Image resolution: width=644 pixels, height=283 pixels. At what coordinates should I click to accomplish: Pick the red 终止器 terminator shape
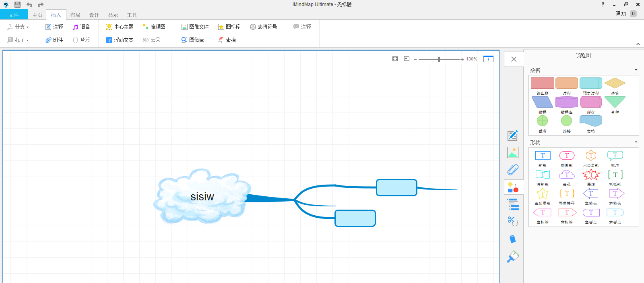(x=543, y=83)
